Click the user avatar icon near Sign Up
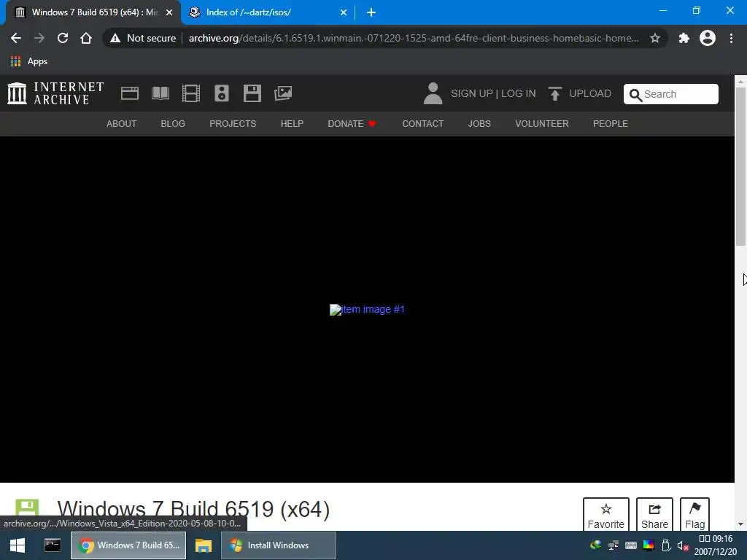Image resolution: width=747 pixels, height=560 pixels. 433,93
